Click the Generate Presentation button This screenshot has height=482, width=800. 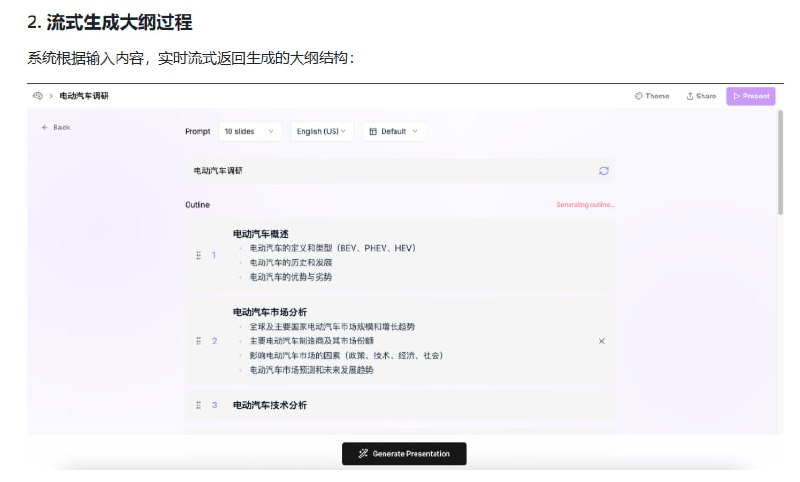click(404, 454)
